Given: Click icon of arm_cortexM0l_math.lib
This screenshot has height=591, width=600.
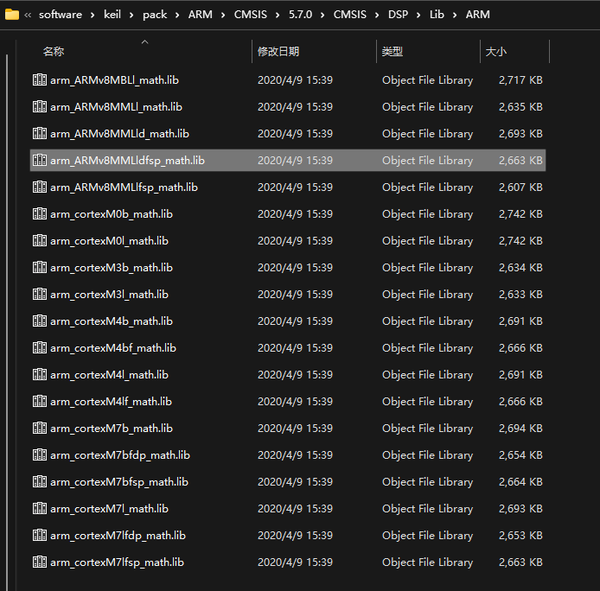Looking at the screenshot, I should pyautogui.click(x=39, y=240).
